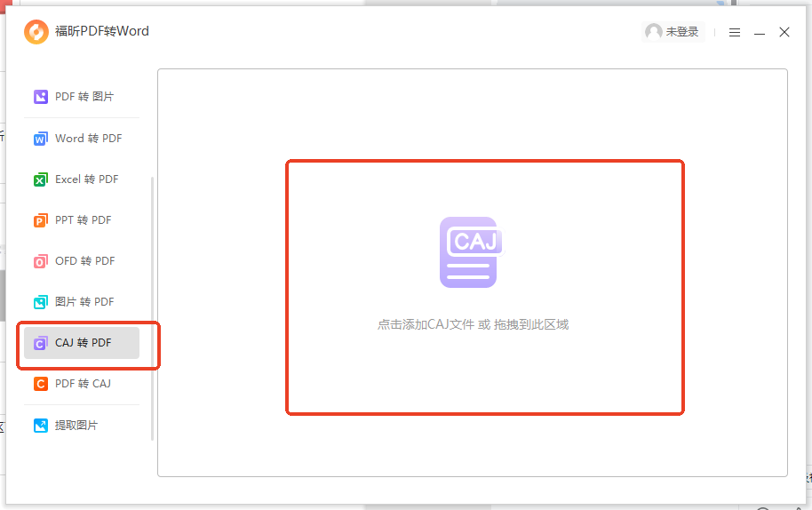812x510 pixels.
Task: Close the 福昕PDF转Word window
Action: [x=784, y=32]
